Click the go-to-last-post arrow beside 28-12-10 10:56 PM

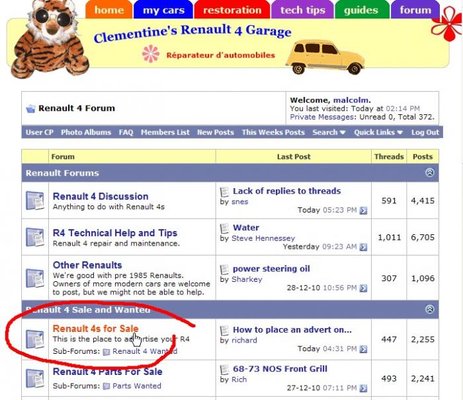click(x=363, y=288)
